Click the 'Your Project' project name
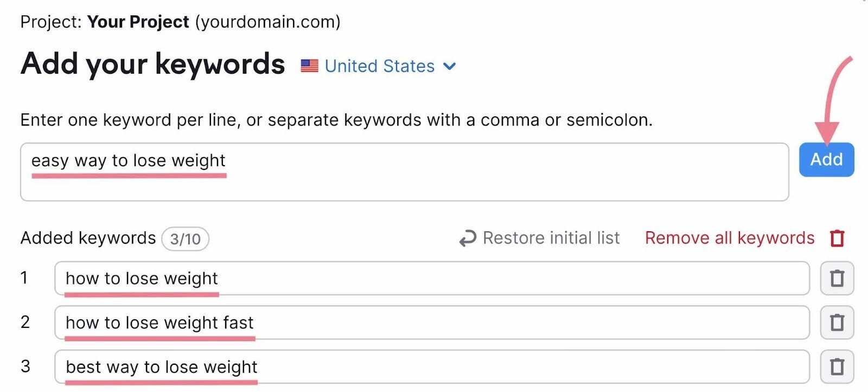Screen dimensions: 868x392 (x=138, y=22)
